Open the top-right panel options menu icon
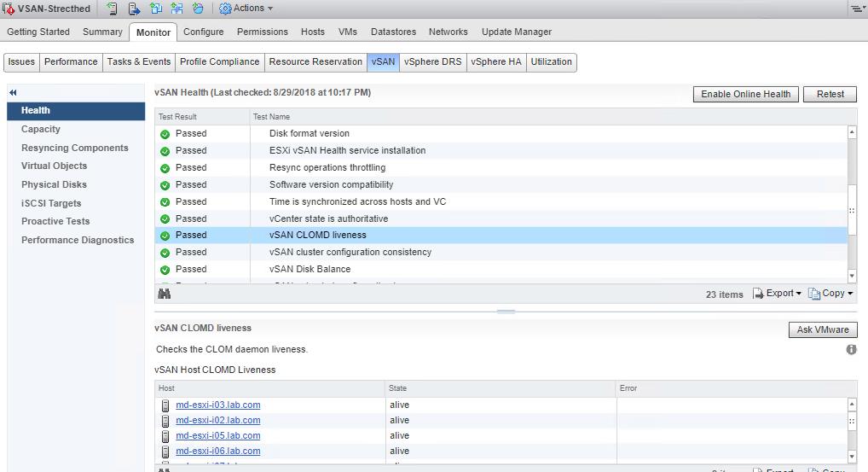The image size is (868, 472). 858,9
